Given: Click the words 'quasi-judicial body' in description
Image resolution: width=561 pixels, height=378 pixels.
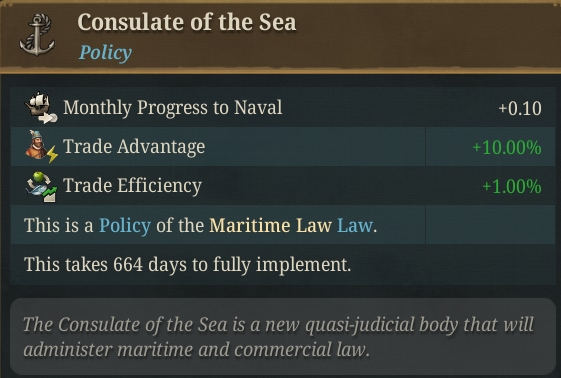Looking at the screenshot, I should 382,325.
